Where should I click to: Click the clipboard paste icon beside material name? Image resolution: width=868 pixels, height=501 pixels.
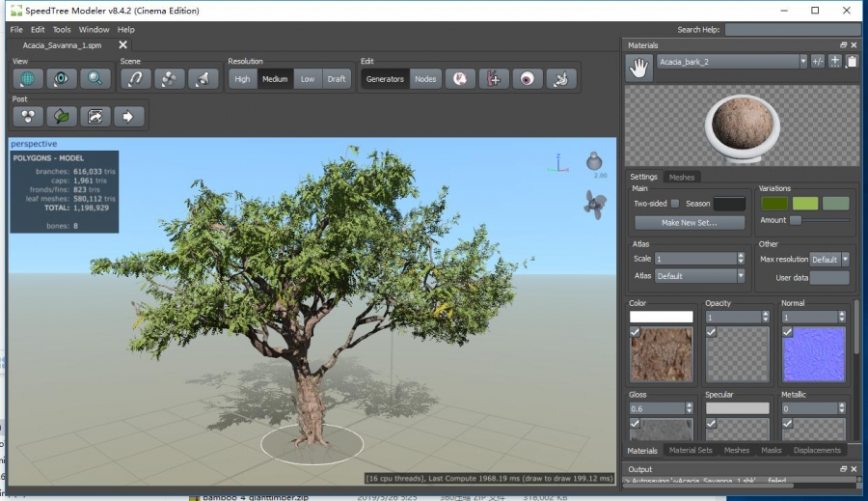click(x=851, y=62)
